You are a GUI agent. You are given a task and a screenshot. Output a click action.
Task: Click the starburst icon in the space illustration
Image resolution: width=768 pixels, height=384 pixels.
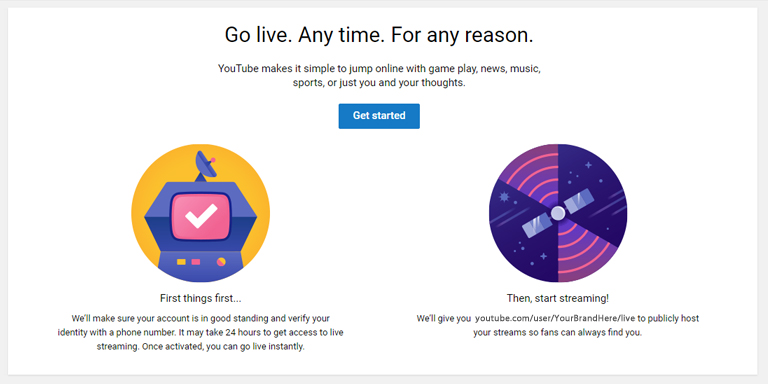point(504,197)
